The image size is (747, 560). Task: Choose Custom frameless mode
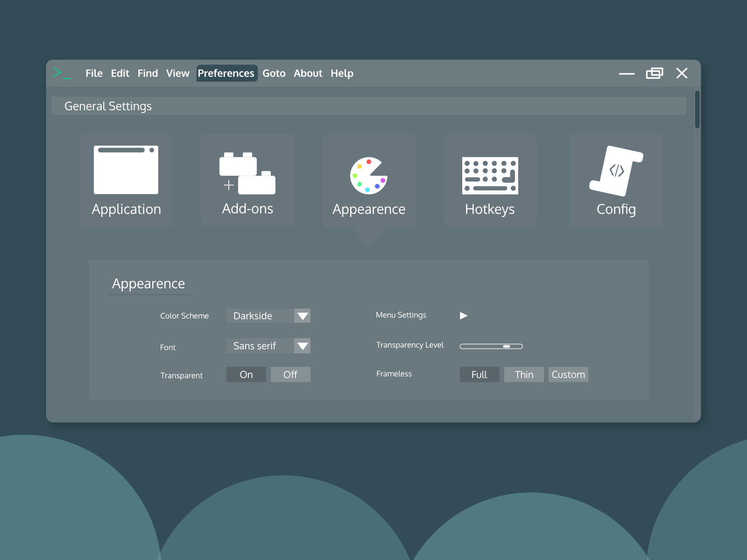[x=568, y=374]
